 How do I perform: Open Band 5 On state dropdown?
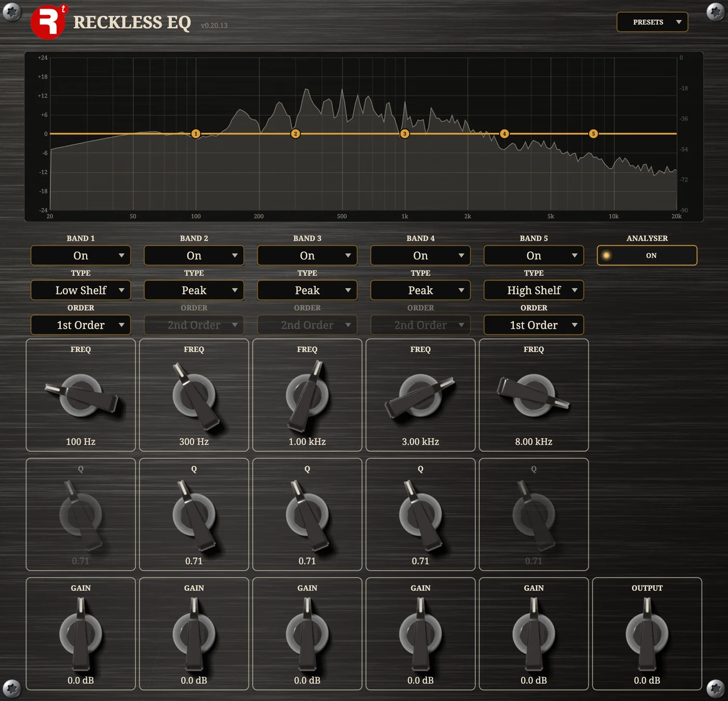534,255
